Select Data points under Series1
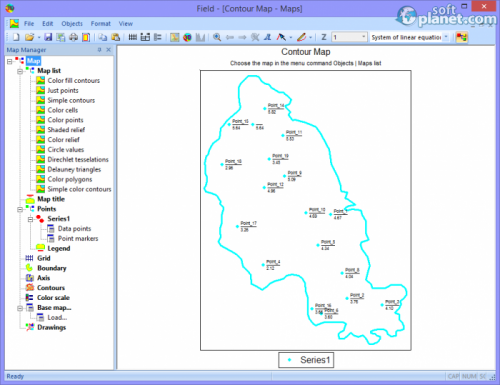The image size is (500, 385). [x=74, y=229]
